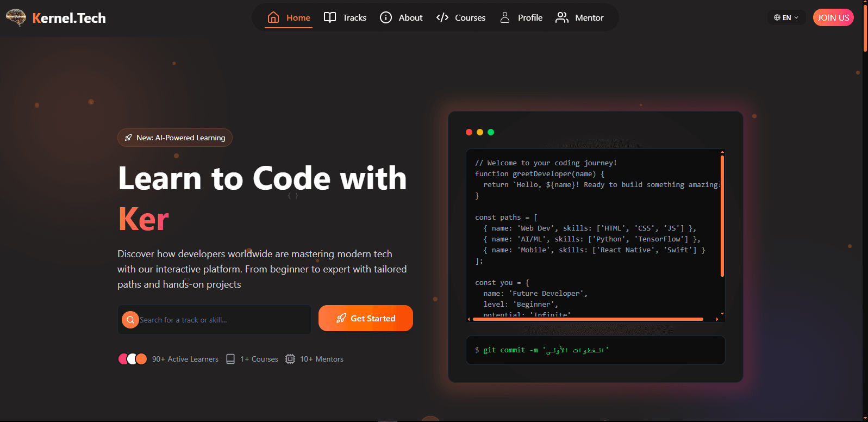868x422 pixels.
Task: Open the Mentor menu item
Action: tap(579, 17)
